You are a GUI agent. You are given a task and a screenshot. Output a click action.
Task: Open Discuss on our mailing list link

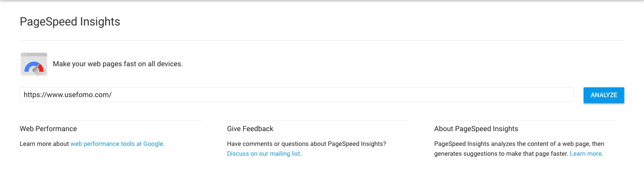[264, 153]
